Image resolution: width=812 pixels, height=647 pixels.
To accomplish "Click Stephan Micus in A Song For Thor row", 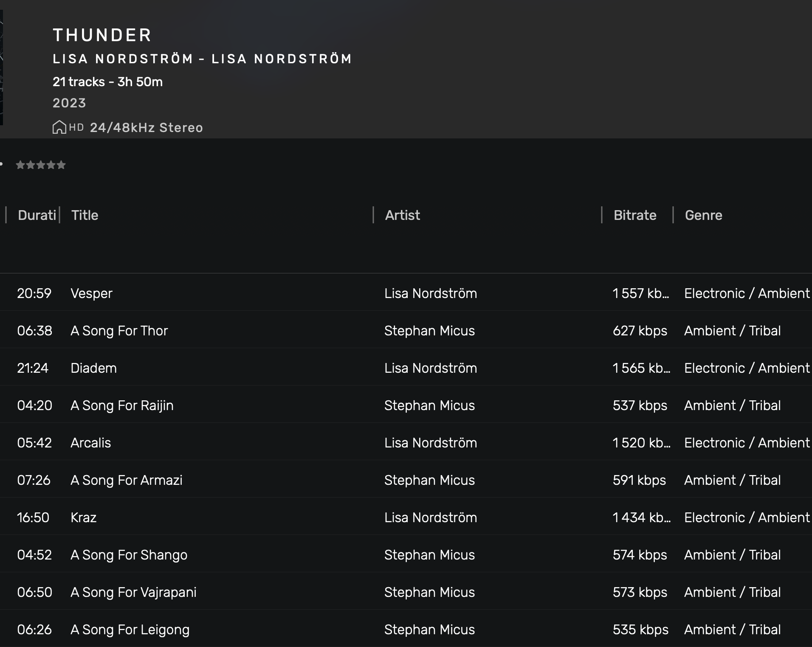I will coord(429,331).
